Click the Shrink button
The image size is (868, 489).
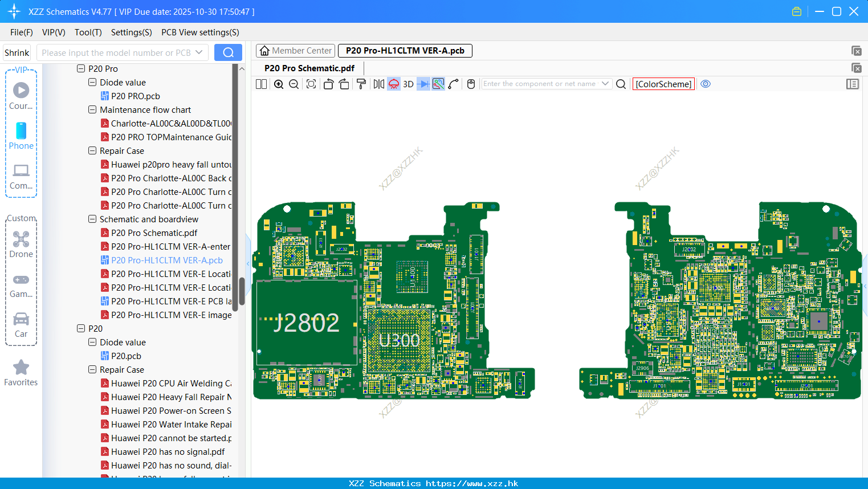[17, 52]
